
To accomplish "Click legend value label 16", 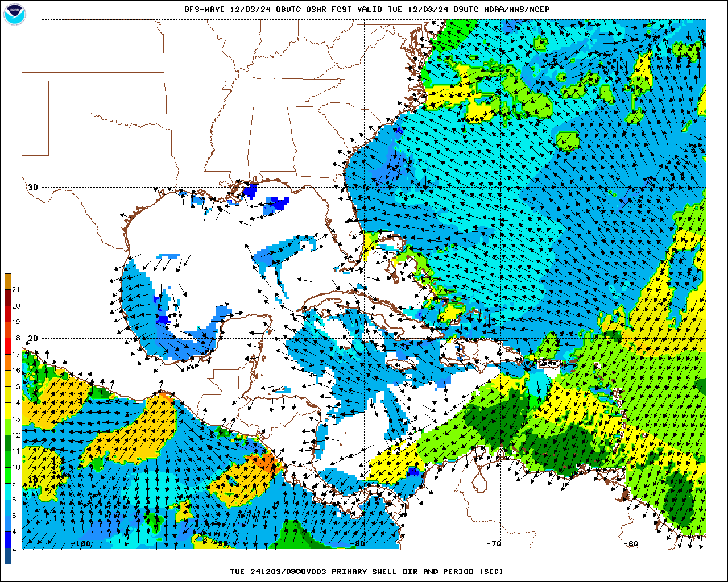I will [16, 371].
